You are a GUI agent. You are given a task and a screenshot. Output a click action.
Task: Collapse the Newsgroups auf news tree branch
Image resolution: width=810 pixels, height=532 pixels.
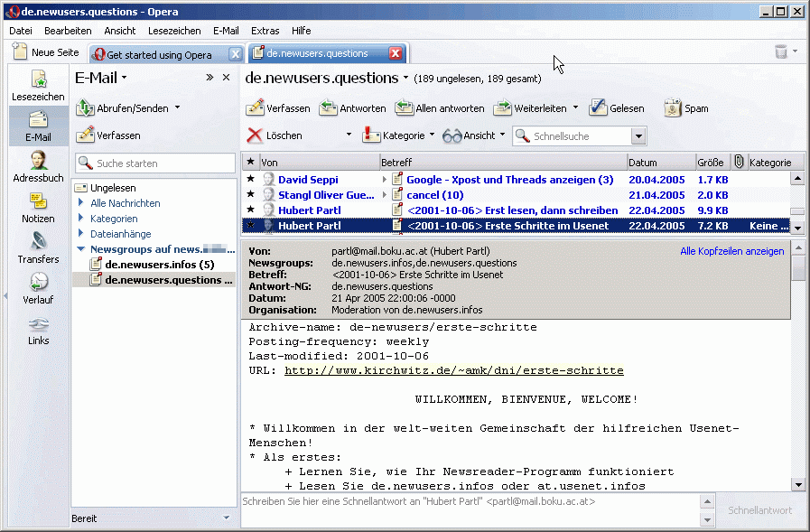pos(80,248)
